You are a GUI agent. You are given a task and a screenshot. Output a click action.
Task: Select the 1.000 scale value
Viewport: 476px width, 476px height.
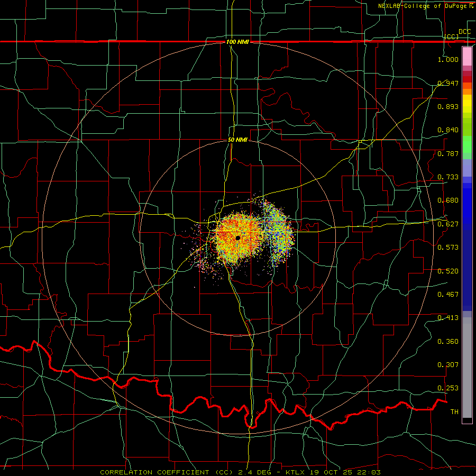448,59
